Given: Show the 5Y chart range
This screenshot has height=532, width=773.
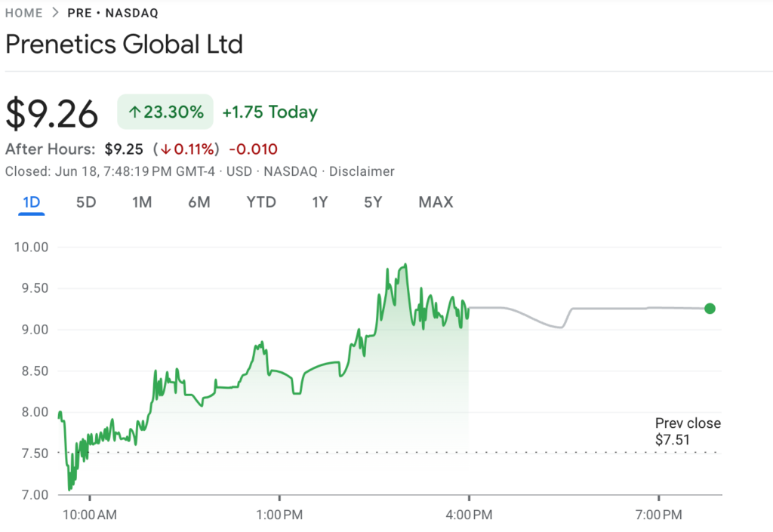Looking at the screenshot, I should click(x=373, y=202).
